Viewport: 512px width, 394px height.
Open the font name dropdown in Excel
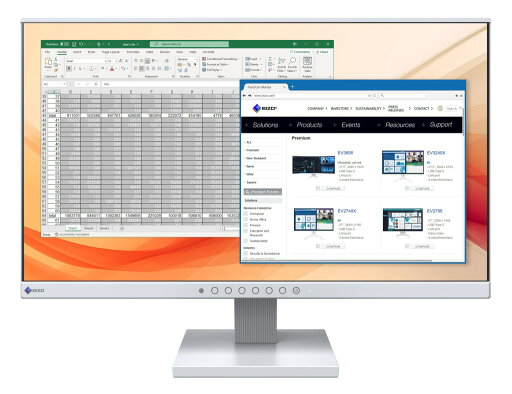click(106, 61)
